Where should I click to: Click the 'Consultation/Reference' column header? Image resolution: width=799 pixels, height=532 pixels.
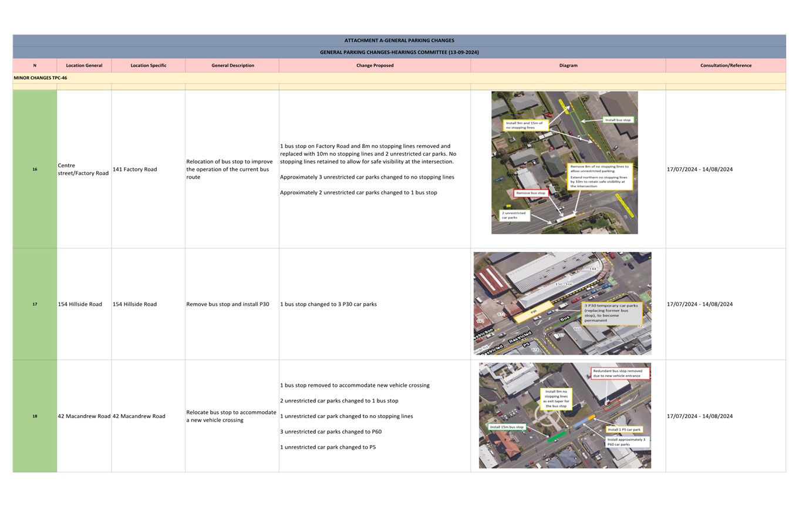pos(726,65)
